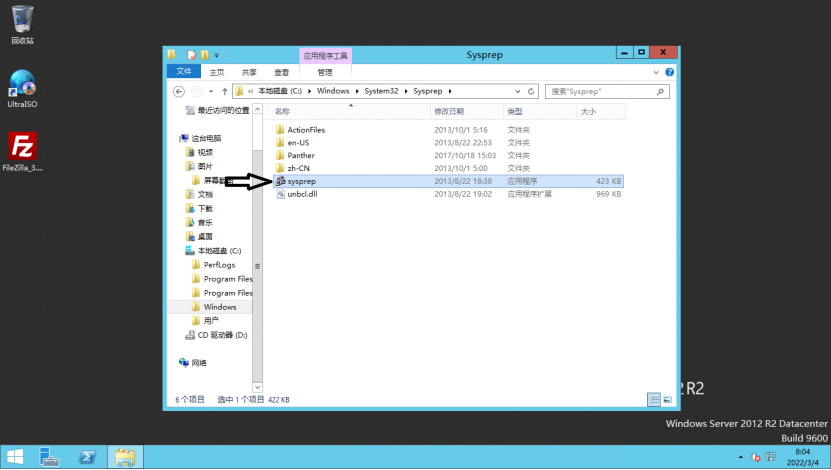Switch to details view in status bar

[654, 399]
